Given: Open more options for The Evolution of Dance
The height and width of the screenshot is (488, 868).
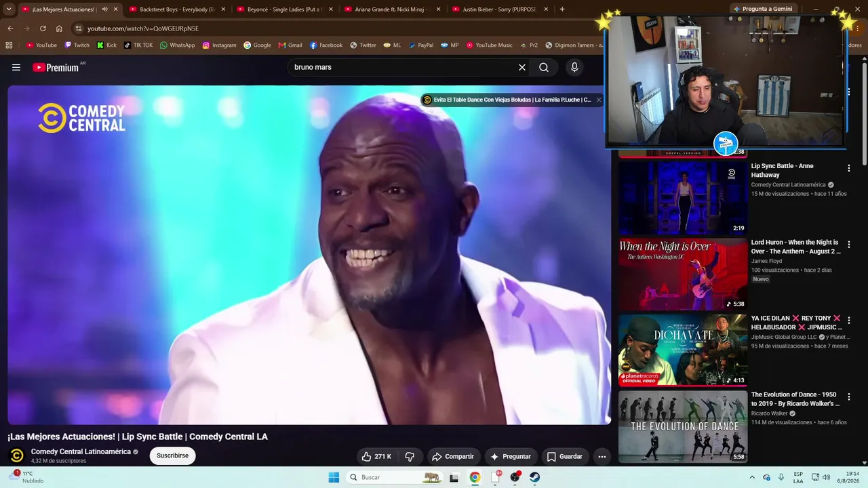Looking at the screenshot, I should [x=848, y=396].
